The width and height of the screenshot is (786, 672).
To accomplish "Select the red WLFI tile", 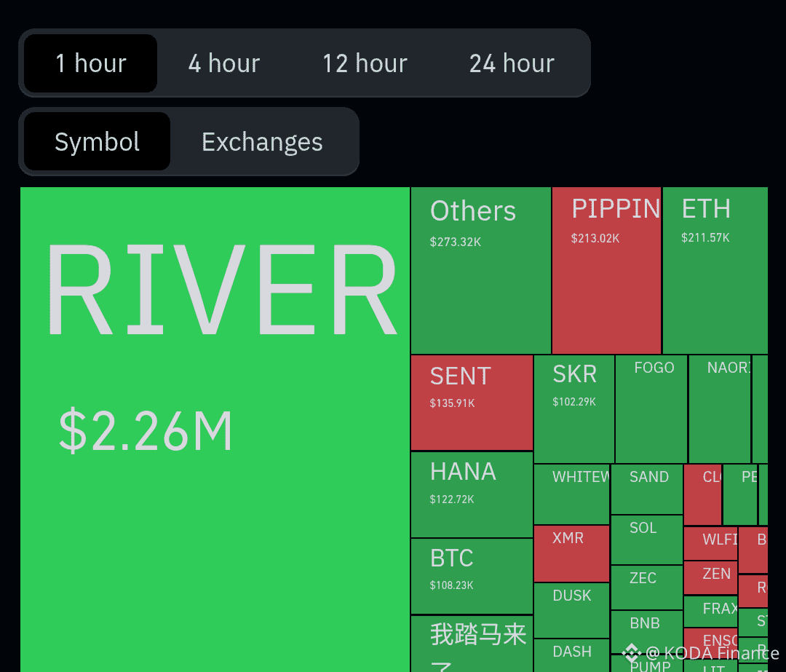I will [x=710, y=544].
